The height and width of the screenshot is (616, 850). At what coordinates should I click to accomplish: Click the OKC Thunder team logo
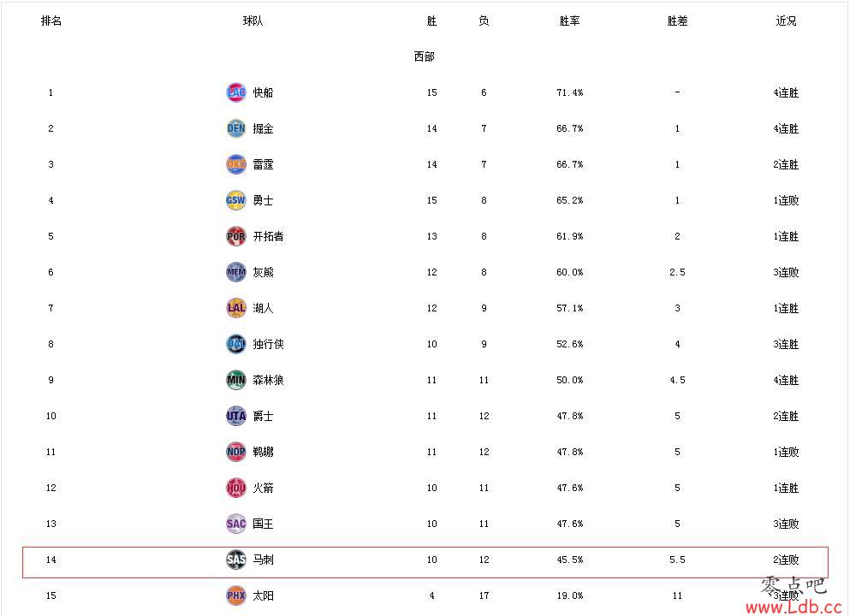tap(235, 164)
